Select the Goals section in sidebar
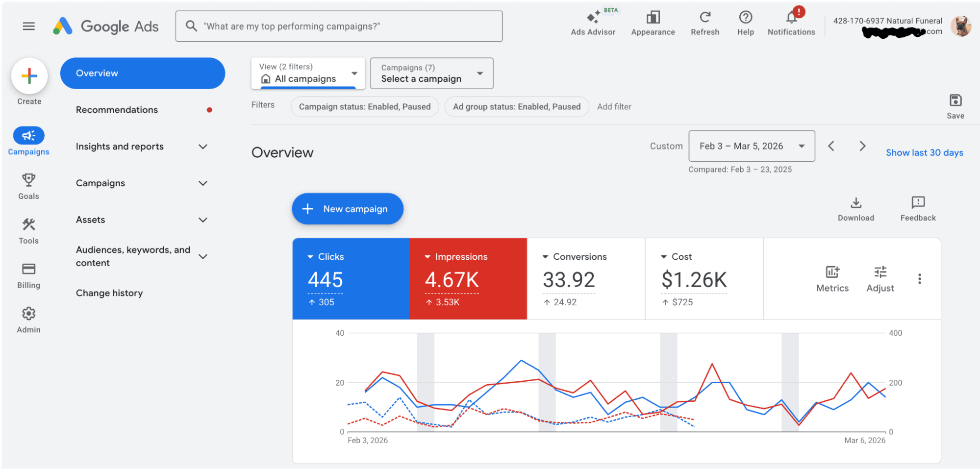 click(x=28, y=185)
